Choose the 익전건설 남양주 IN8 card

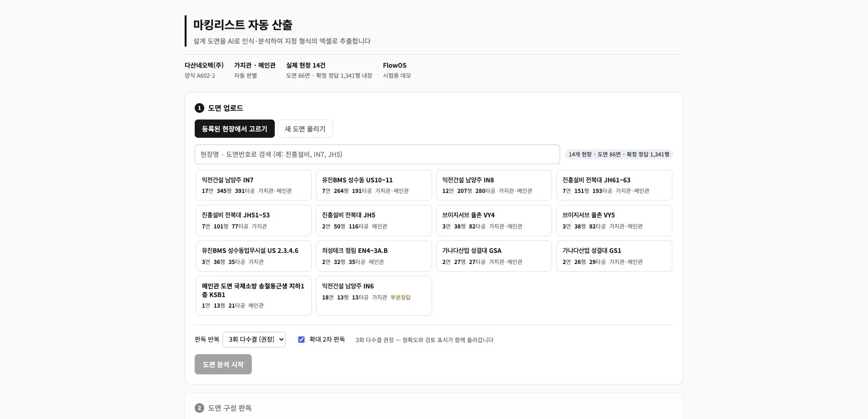click(x=494, y=185)
